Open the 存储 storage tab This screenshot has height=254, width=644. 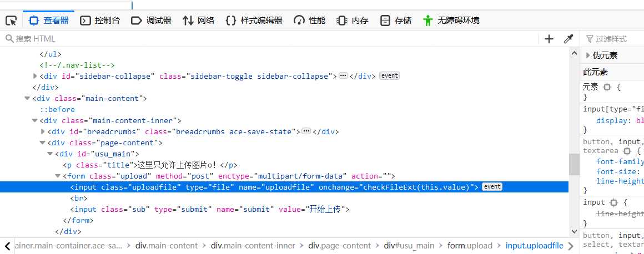coord(396,21)
